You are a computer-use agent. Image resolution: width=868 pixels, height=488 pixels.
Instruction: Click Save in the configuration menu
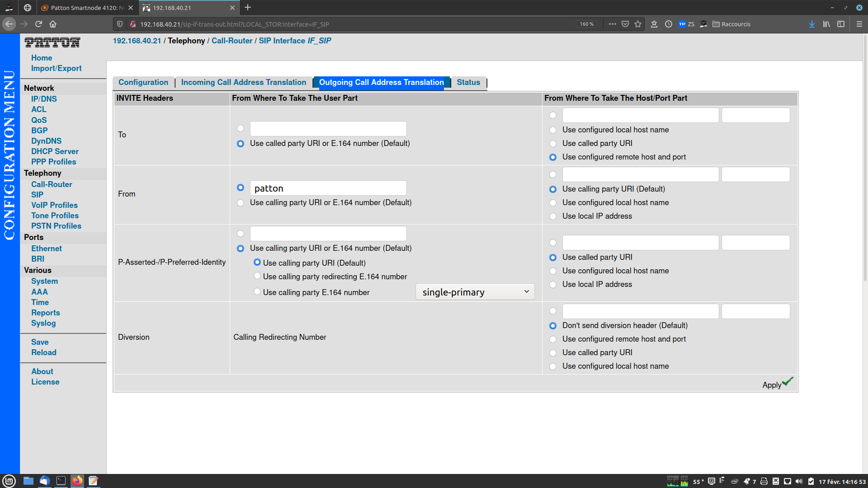point(40,342)
